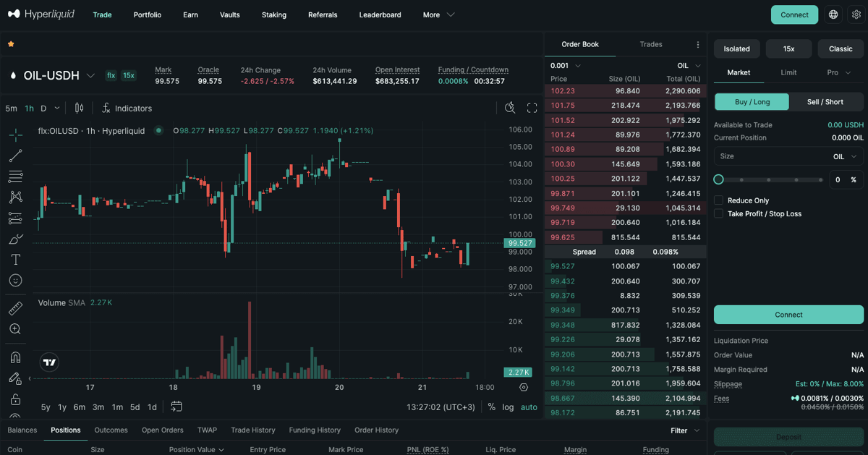Open the 0.001 price grouping dropdown
868x455 pixels.
click(566, 65)
